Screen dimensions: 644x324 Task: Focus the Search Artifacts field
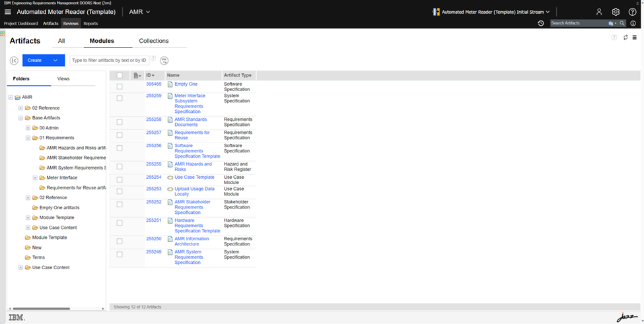coord(579,23)
